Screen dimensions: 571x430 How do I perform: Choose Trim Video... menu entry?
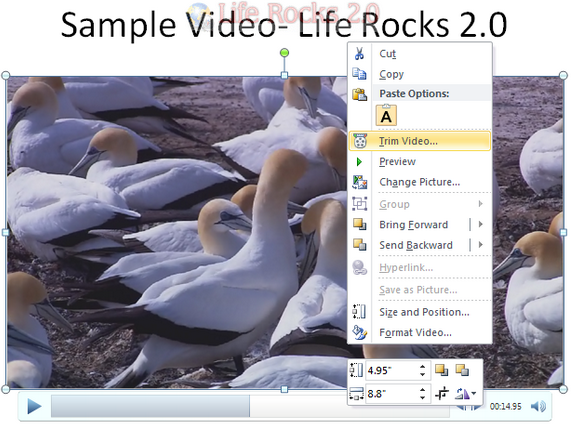click(x=420, y=141)
